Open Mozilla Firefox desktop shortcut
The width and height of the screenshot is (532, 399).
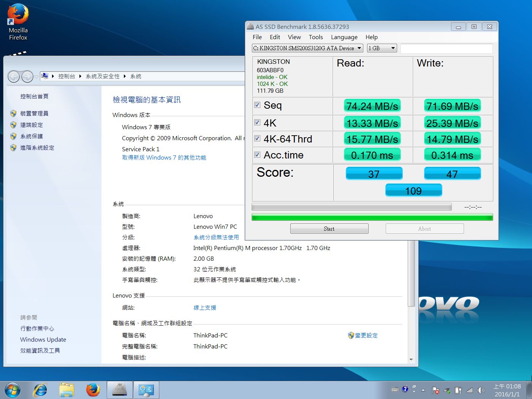18,22
